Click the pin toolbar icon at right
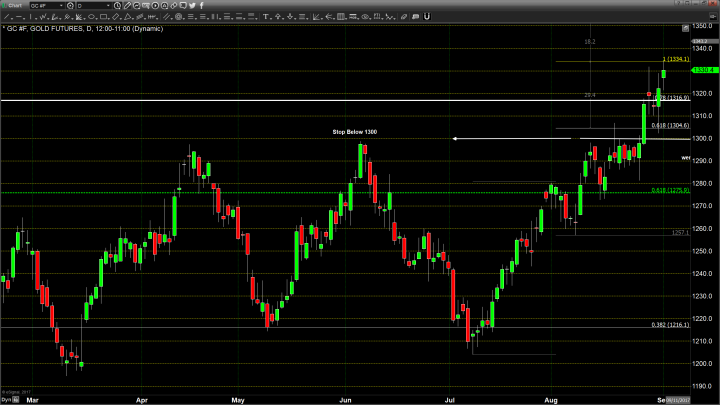 click(x=713, y=16)
